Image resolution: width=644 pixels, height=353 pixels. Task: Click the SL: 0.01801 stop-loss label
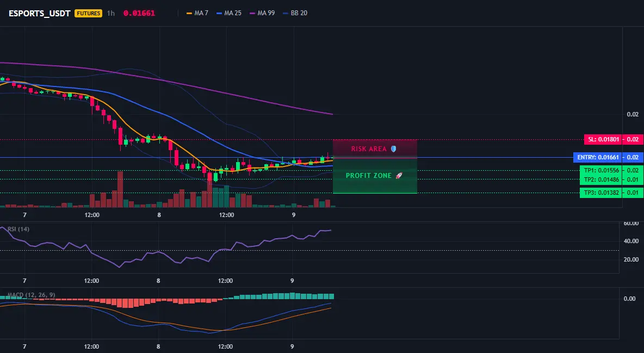tap(603, 139)
